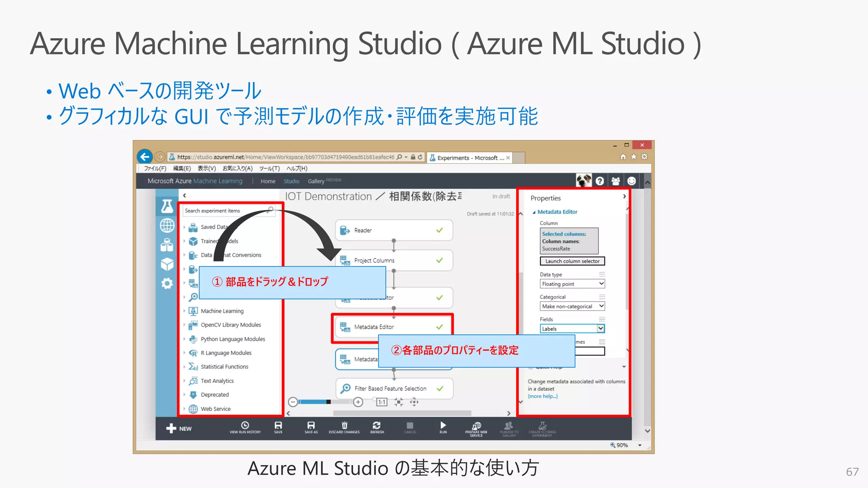Collapse the module palette with the left chevron
Viewport: 868px width, 488px height.
[x=185, y=195]
